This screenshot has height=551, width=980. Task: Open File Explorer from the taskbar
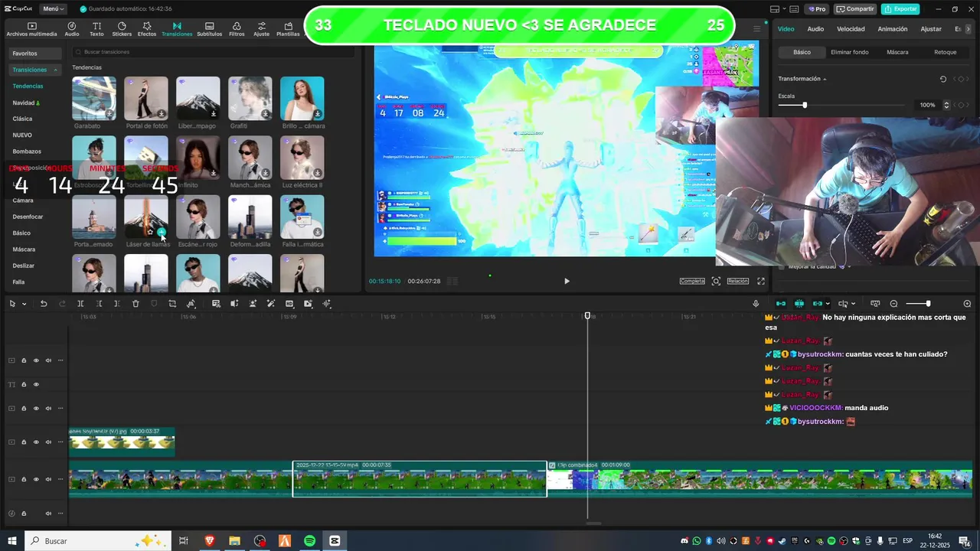[235, 541]
